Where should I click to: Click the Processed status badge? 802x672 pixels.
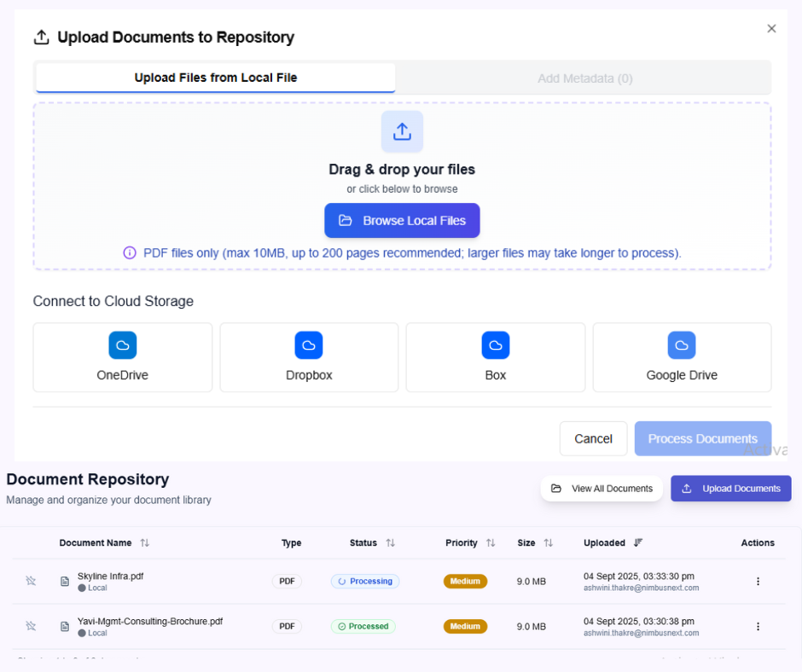pyautogui.click(x=363, y=626)
